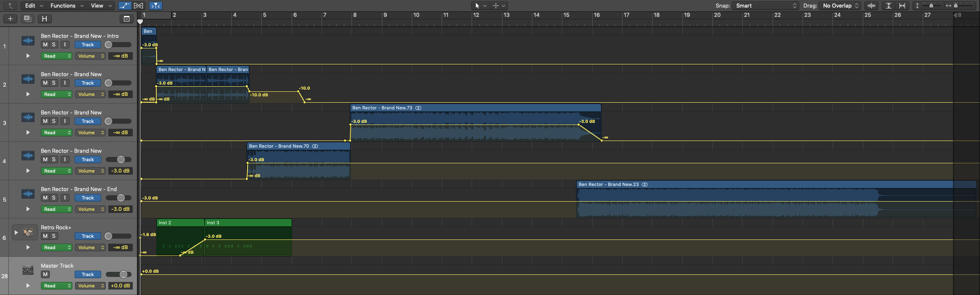This screenshot has width=980, height=295.
Task: Click the Hide tracks H button
Action: coord(44,19)
